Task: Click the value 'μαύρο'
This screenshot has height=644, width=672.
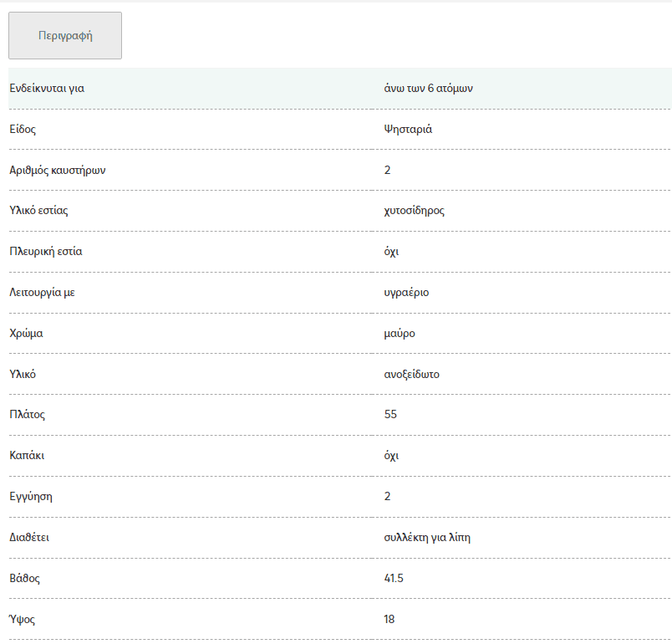Action: (x=400, y=334)
